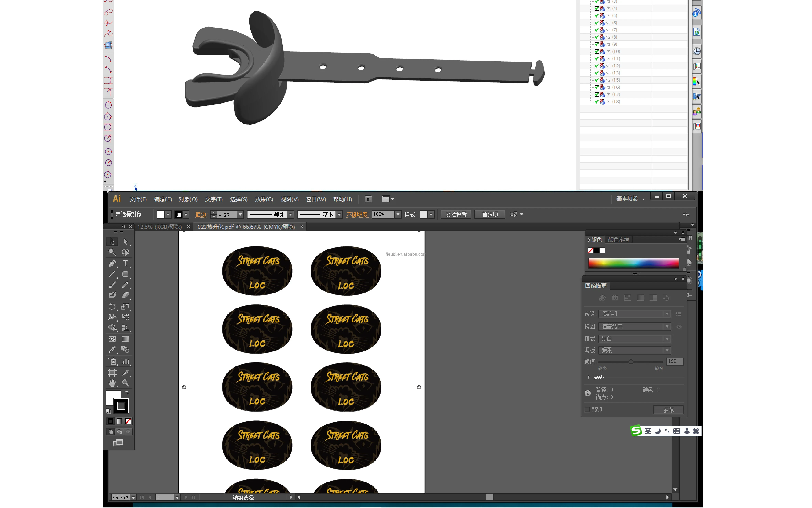Expand the 高级 advanced section

[x=588, y=377]
